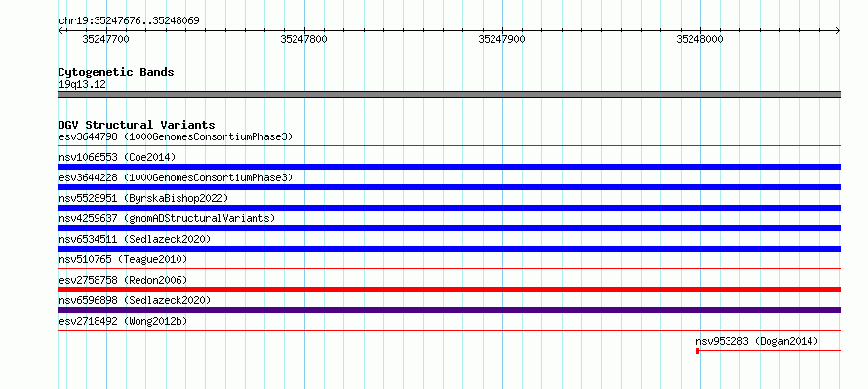Click the blue bar under esv3644228

pos(449,187)
